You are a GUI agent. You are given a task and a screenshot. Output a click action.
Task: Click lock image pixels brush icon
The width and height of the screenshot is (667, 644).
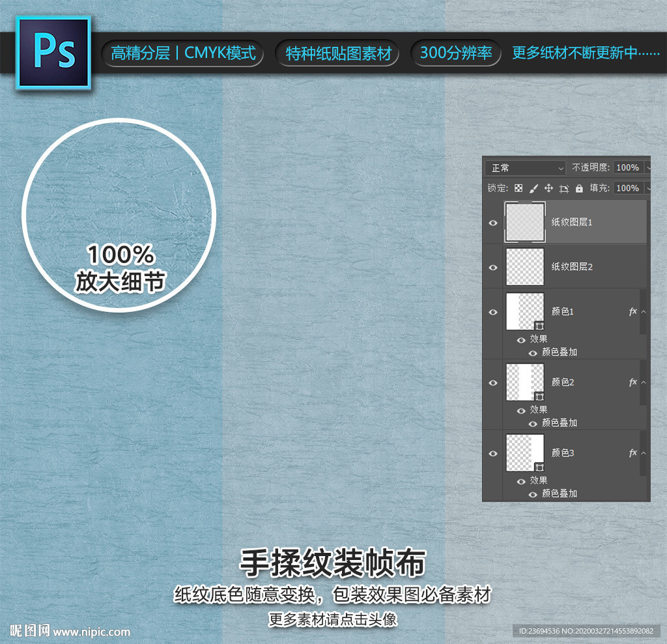point(533,188)
